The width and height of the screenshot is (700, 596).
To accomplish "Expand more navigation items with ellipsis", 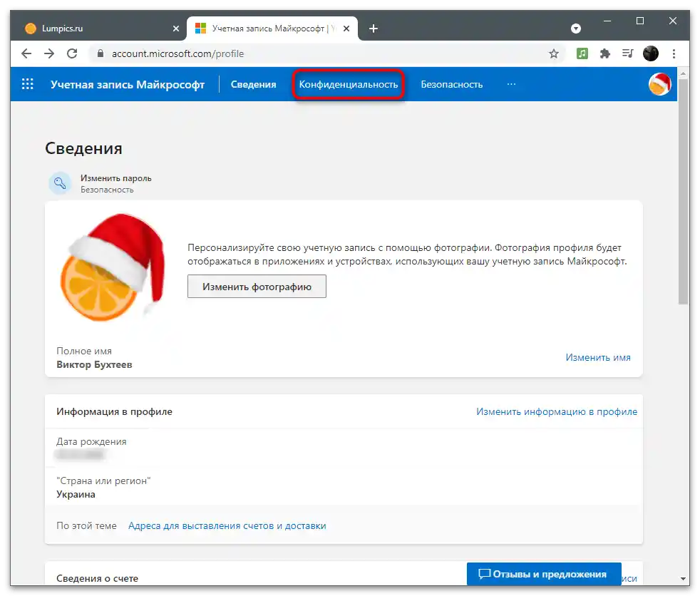I will [511, 84].
